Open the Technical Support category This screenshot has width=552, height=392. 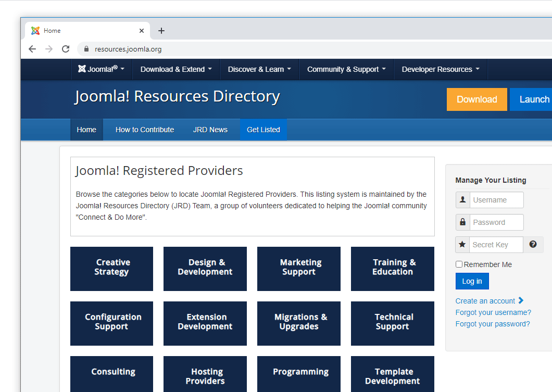393,323
